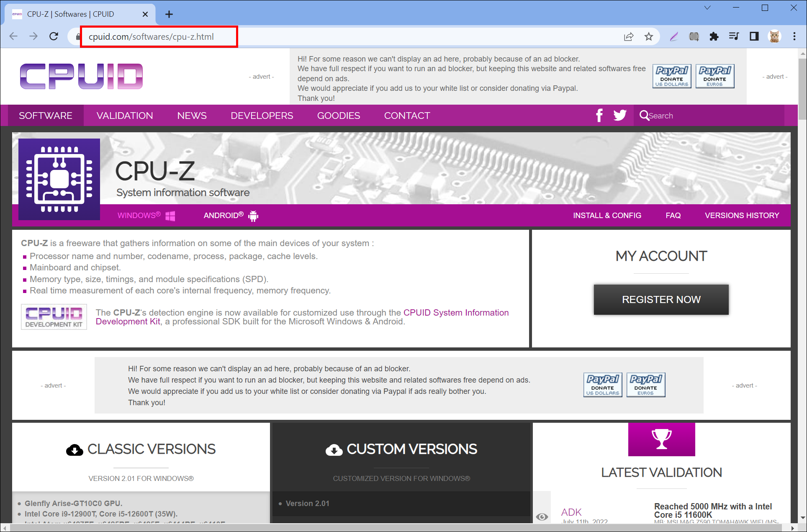Click the Classic Versions download cloud icon
The image size is (807, 532).
tap(75, 450)
